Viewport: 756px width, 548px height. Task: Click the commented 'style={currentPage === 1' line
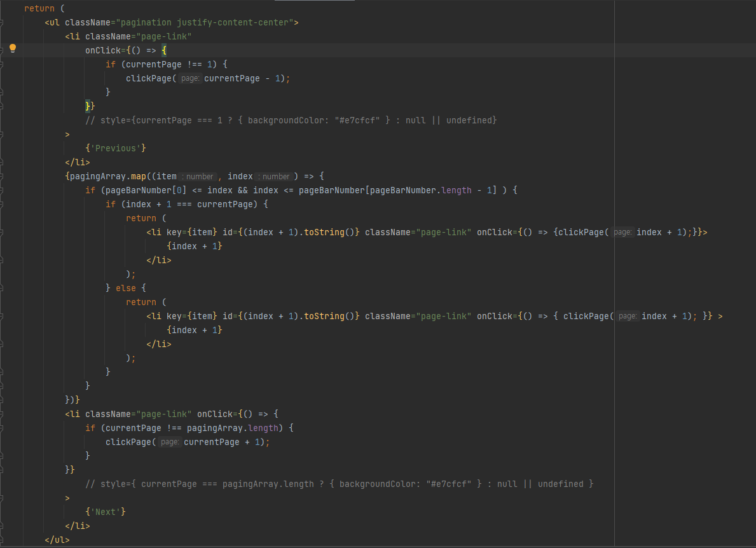coord(291,121)
